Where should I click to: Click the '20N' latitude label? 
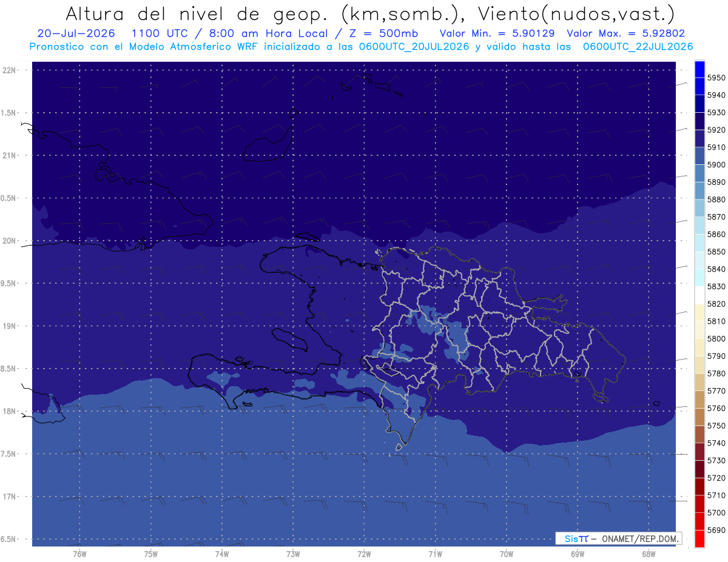10,241
